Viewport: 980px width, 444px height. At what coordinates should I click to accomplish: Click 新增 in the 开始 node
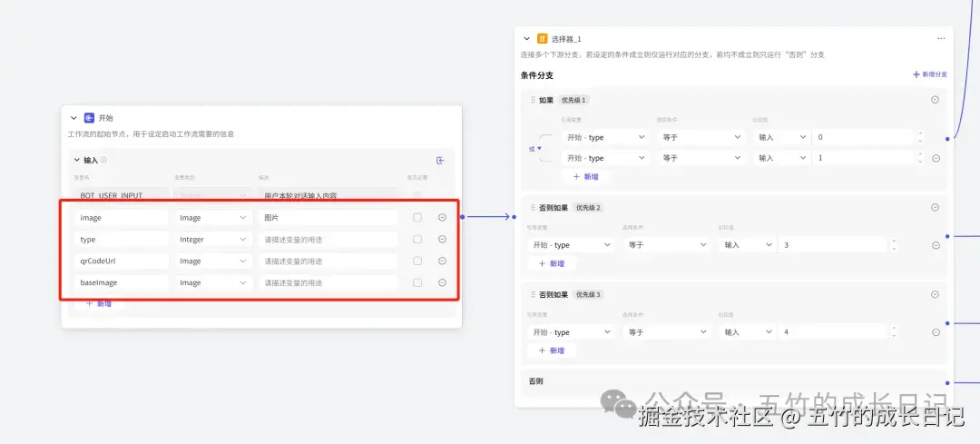pos(99,304)
